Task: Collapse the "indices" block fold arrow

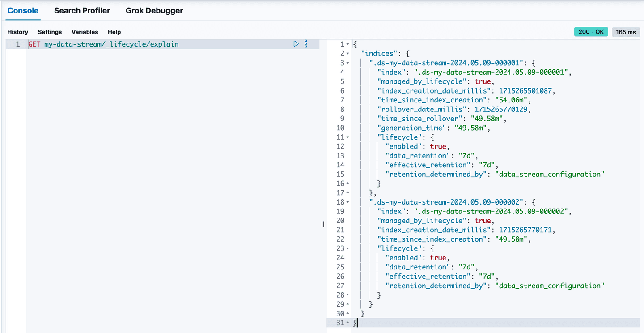Action: point(348,54)
